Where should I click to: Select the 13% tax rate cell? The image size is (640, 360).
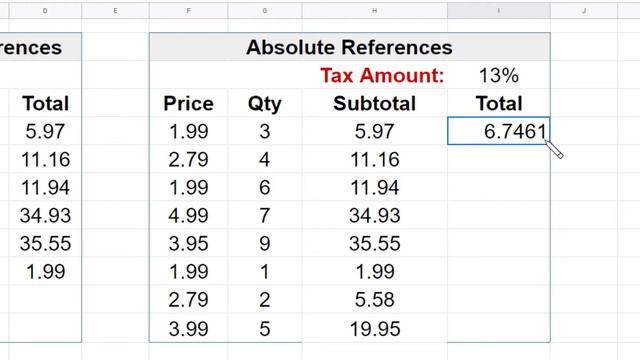(499, 76)
